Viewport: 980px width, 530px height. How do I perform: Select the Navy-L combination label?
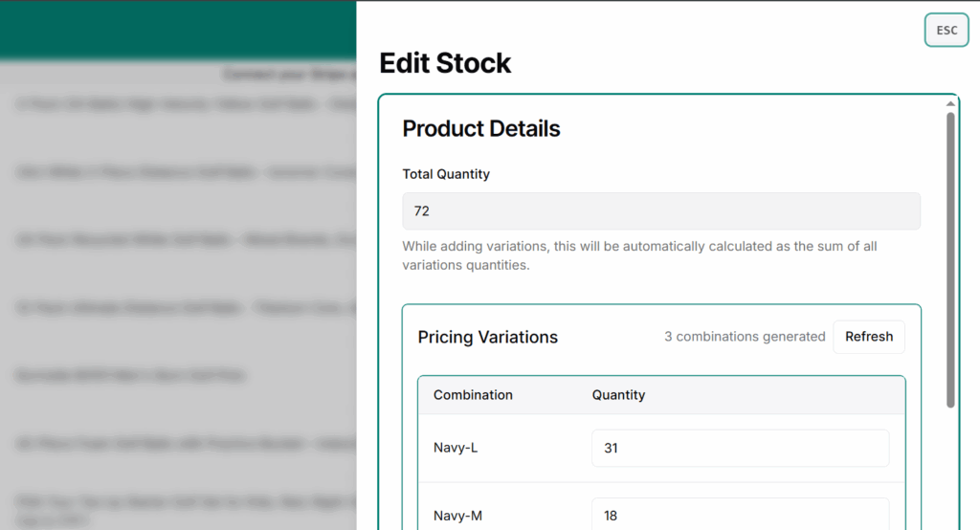(456, 448)
